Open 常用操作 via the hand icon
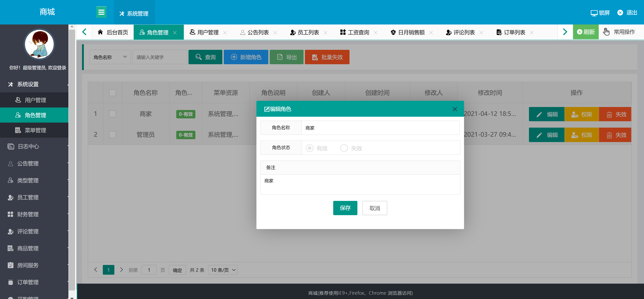Image resolution: width=644 pixels, height=299 pixels. point(606,32)
